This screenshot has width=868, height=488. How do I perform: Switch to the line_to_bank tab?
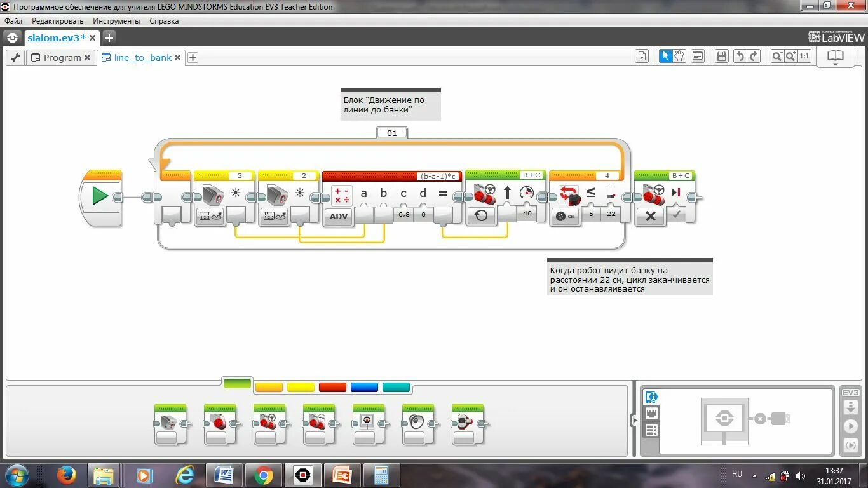click(142, 57)
